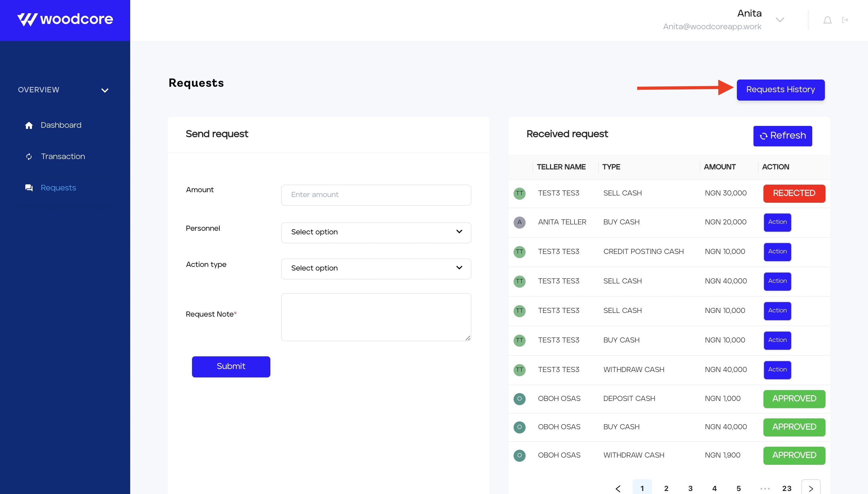Screen dimensions: 868x494
Task: Click the logout icon in header
Action: (x=845, y=20)
